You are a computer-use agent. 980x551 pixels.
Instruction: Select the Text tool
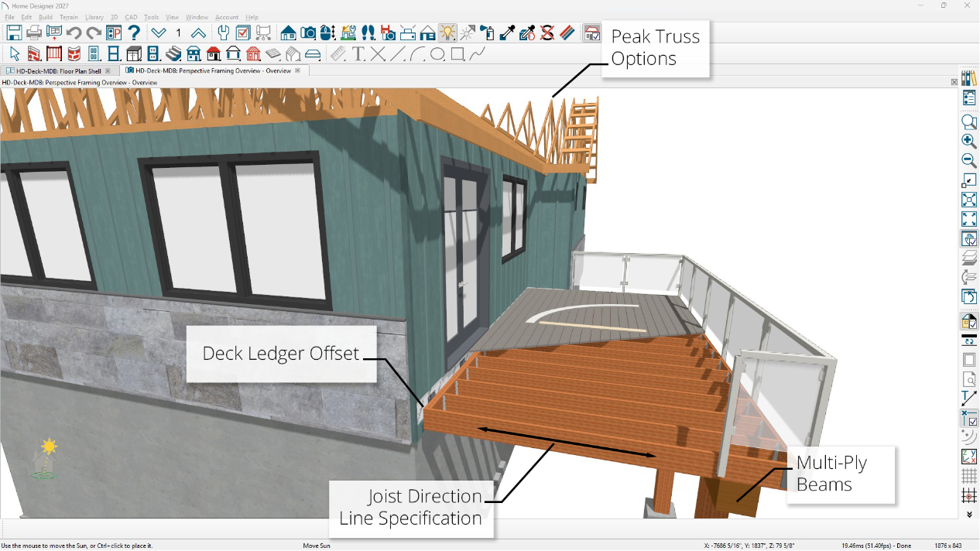358,53
